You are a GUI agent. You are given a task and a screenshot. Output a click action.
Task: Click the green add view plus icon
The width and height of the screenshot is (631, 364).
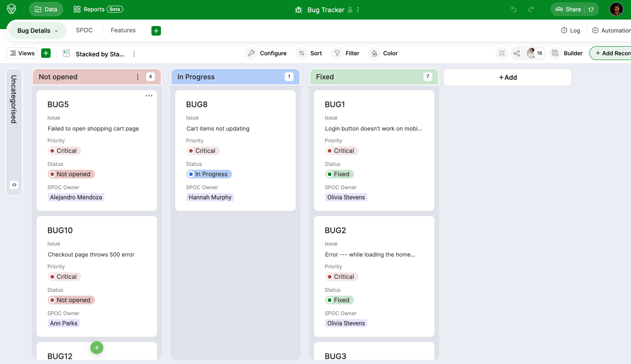pos(46,53)
